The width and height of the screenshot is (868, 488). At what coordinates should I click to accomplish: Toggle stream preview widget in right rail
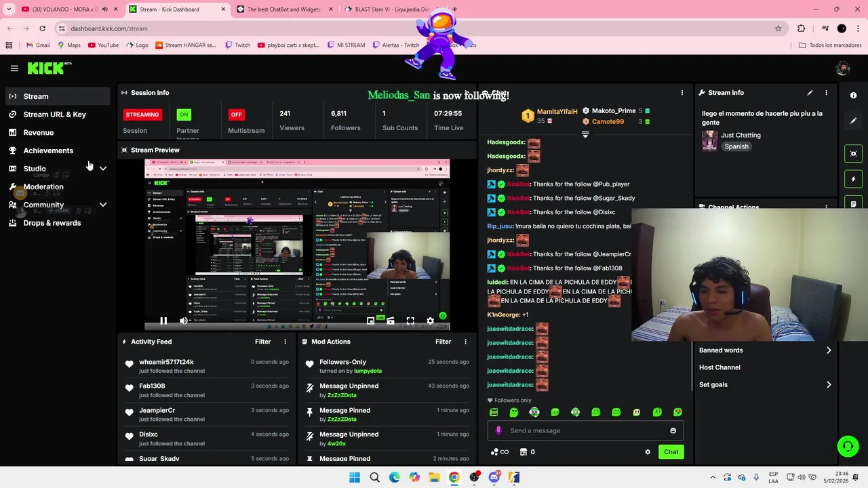853,154
